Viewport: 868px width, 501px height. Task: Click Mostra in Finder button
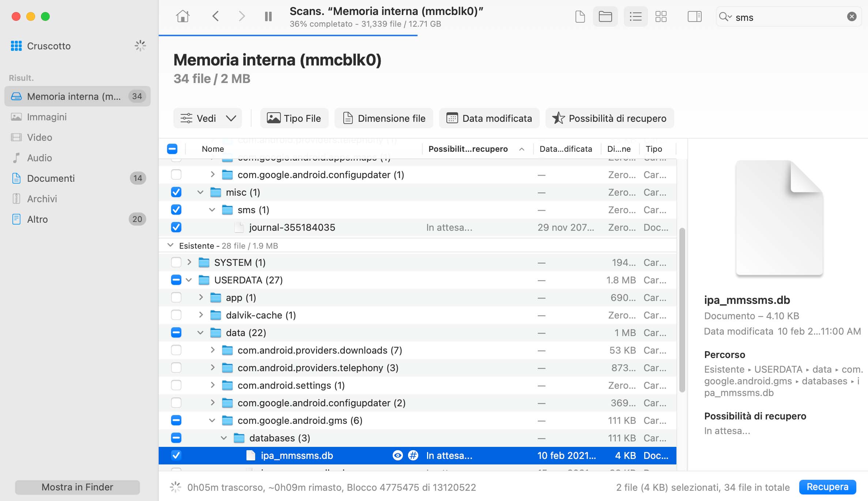77,487
